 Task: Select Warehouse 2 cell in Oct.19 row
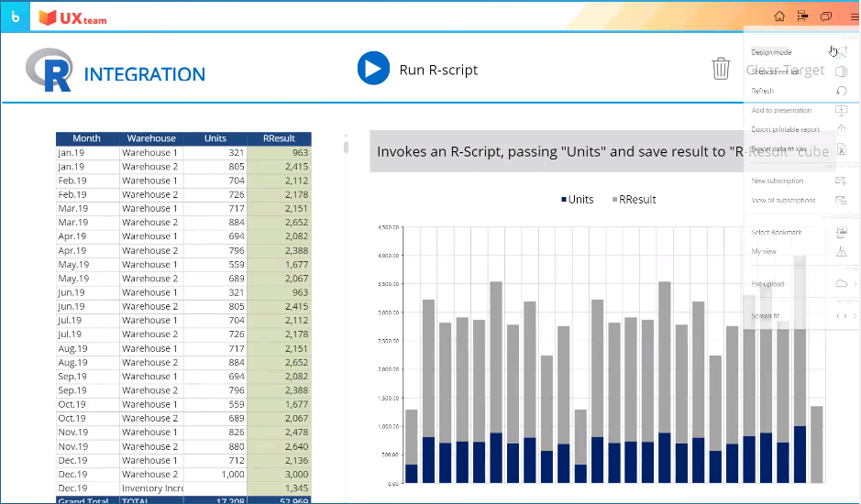point(151,419)
